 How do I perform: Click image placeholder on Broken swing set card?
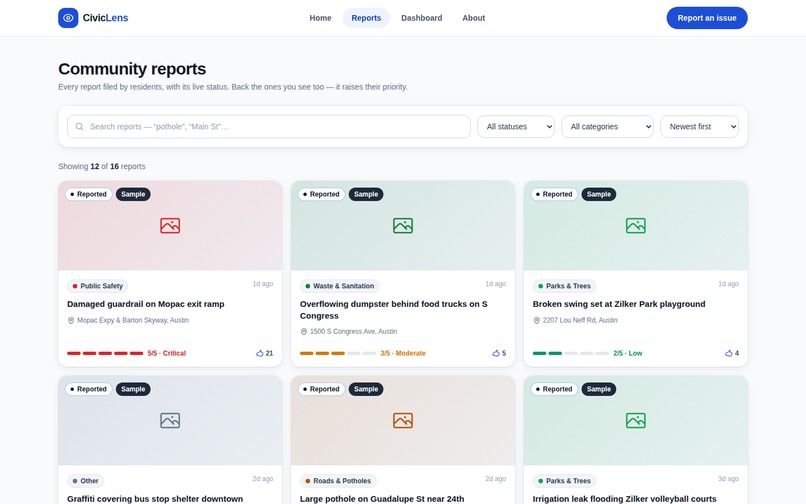(x=635, y=225)
